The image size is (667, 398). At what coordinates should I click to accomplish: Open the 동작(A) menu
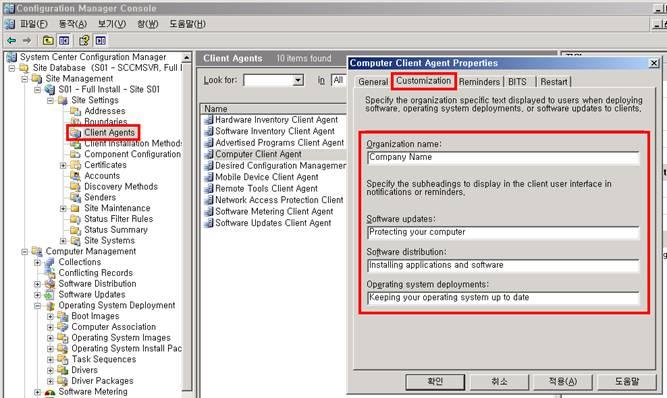72,24
